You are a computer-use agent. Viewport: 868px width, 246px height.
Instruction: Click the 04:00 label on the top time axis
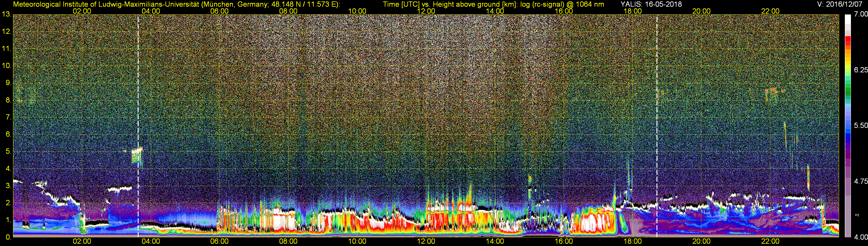[151, 11]
